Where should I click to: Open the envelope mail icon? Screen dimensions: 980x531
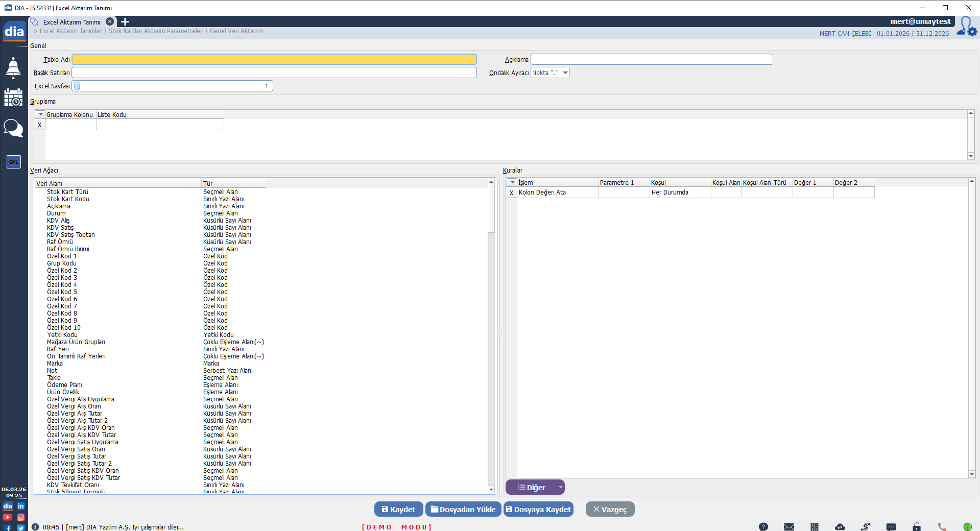coord(788,526)
